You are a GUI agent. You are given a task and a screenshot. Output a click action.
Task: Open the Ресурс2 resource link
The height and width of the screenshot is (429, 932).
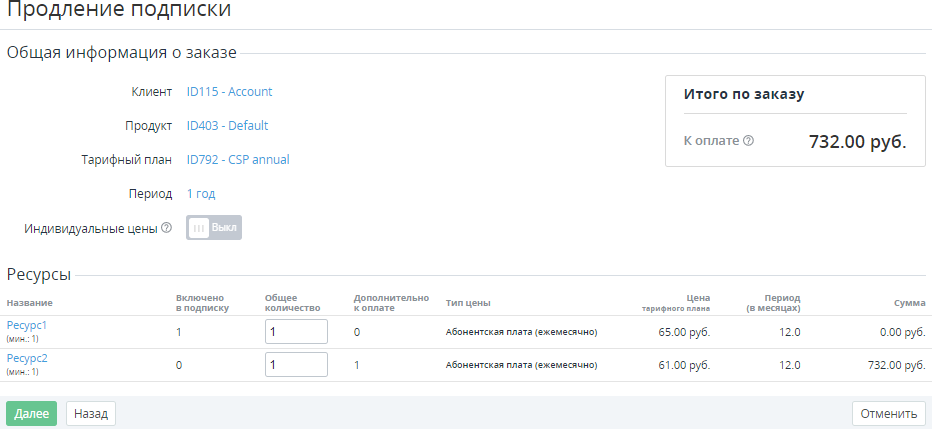tap(27, 358)
